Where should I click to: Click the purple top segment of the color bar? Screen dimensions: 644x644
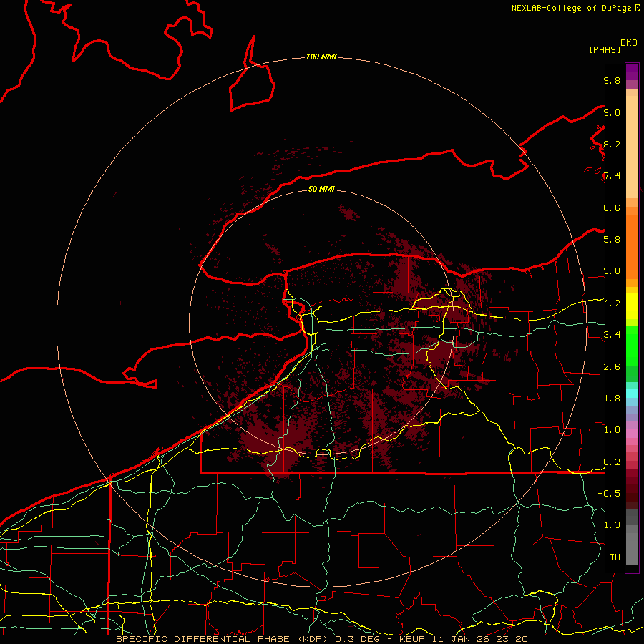[x=632, y=72]
